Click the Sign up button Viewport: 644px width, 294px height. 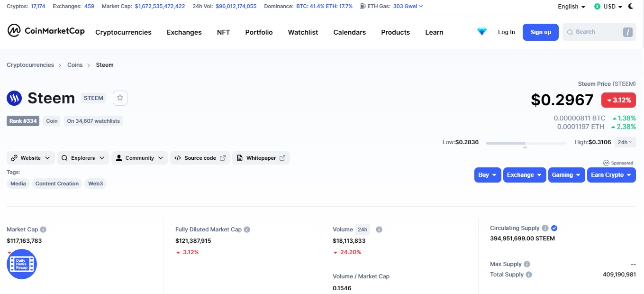[541, 32]
